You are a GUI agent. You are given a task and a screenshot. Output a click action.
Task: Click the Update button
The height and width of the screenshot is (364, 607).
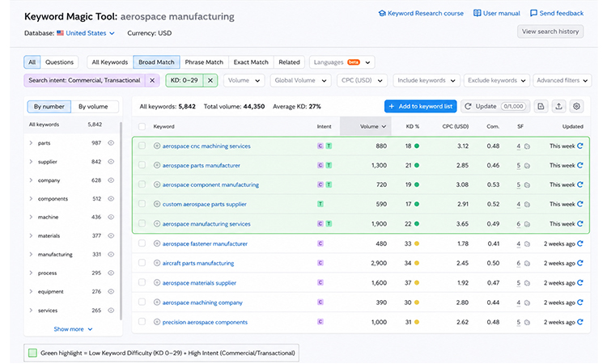click(x=495, y=107)
